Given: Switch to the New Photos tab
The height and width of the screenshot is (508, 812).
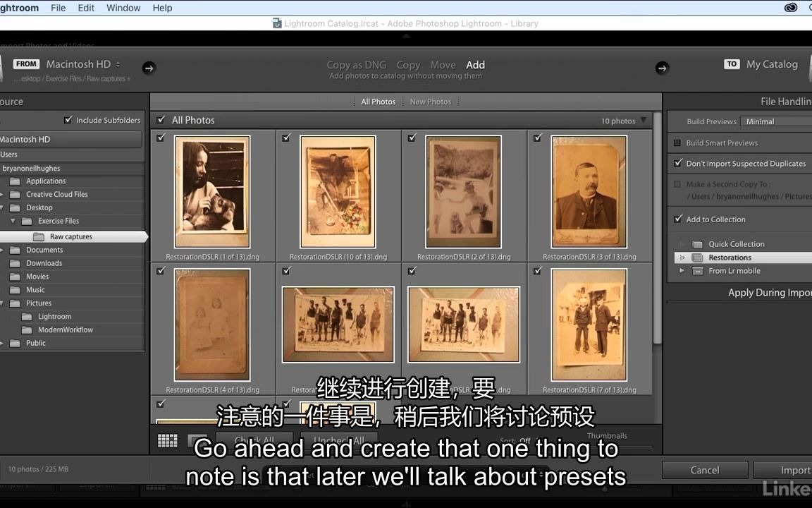Looking at the screenshot, I should 430,101.
